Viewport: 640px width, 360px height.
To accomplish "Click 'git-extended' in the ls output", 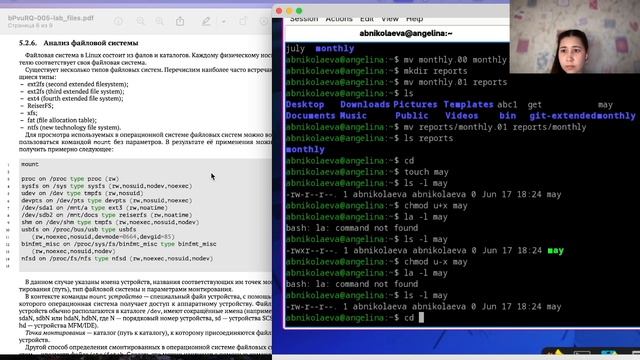I will tap(562, 116).
